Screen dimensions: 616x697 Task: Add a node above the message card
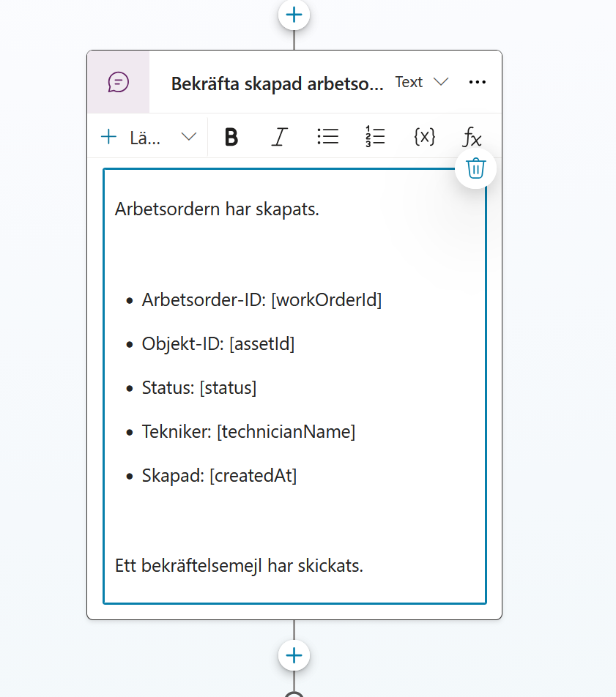pos(294,15)
